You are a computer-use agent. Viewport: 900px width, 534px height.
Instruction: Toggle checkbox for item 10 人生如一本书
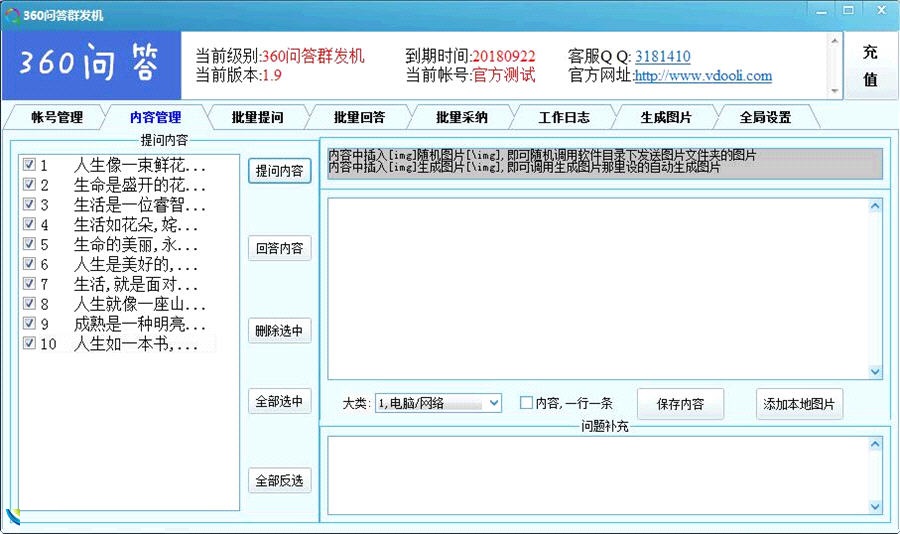point(29,343)
